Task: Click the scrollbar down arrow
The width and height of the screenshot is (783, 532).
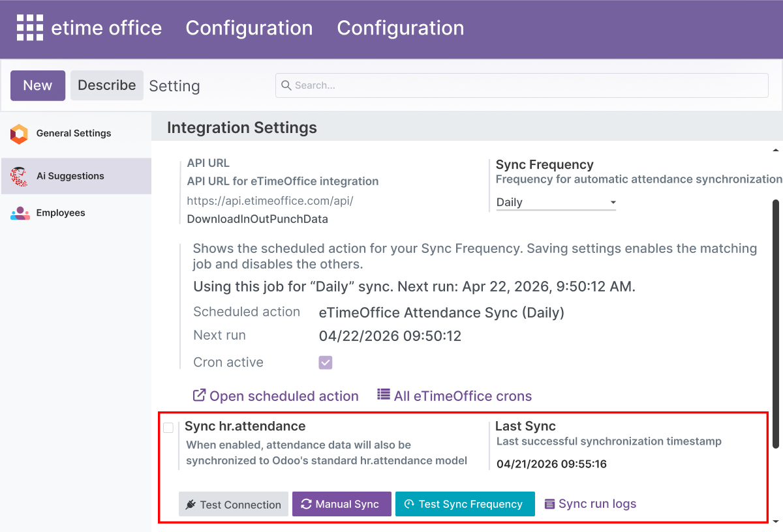Action: click(776, 522)
